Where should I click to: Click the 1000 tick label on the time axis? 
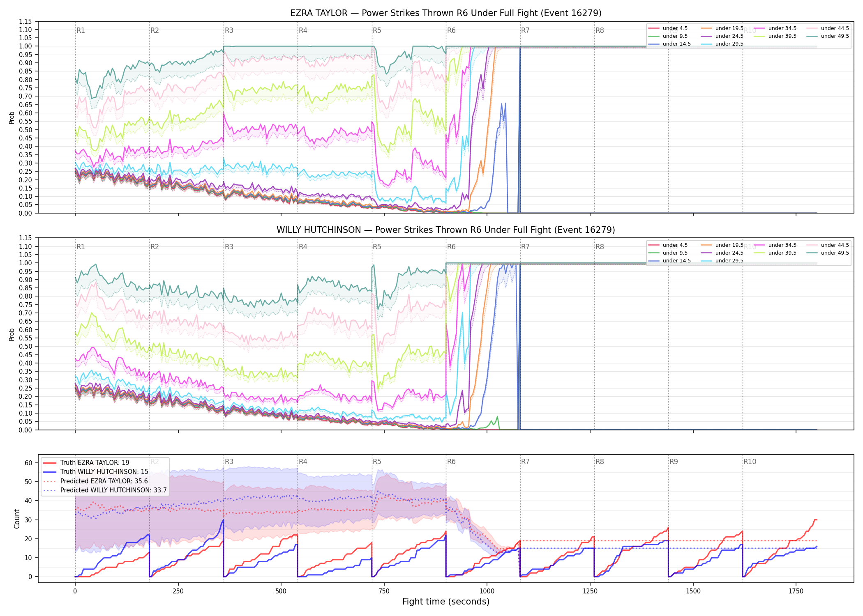pyautogui.click(x=487, y=591)
